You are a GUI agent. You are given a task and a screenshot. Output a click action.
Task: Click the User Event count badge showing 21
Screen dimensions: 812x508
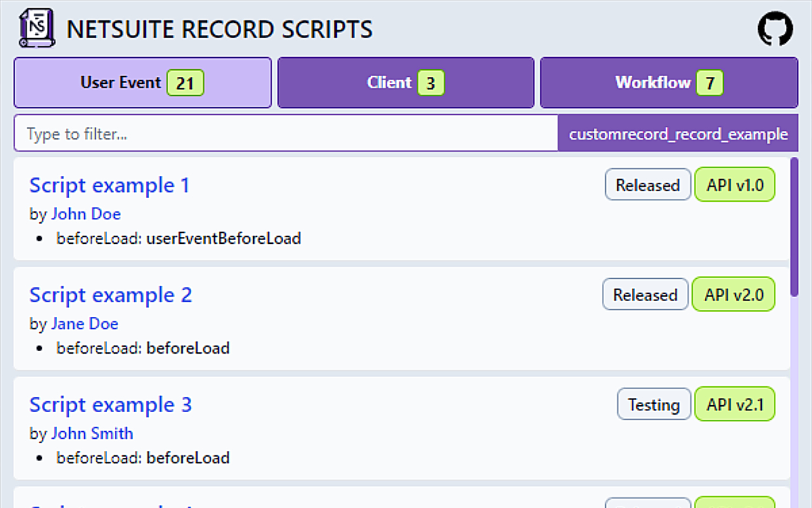pos(186,83)
